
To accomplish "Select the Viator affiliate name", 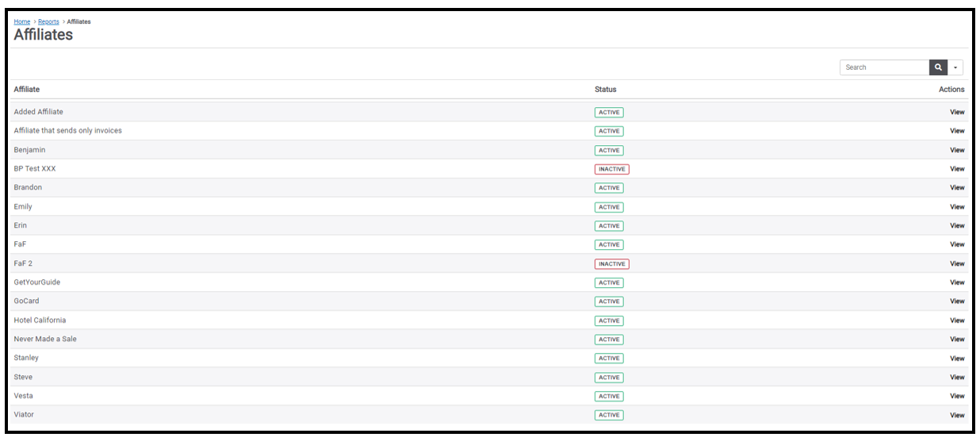I will [25, 415].
